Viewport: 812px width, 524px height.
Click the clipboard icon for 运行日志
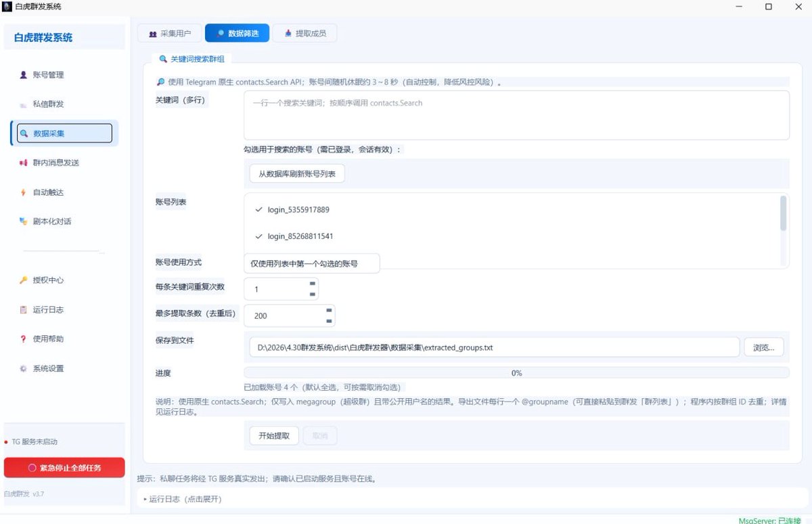click(x=24, y=309)
